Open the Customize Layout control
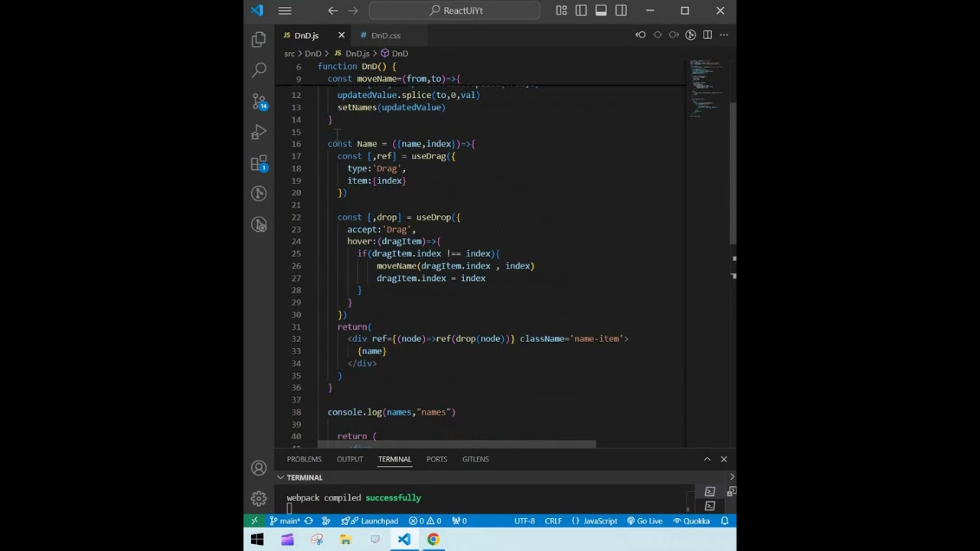The width and height of the screenshot is (980, 551). pos(561,11)
